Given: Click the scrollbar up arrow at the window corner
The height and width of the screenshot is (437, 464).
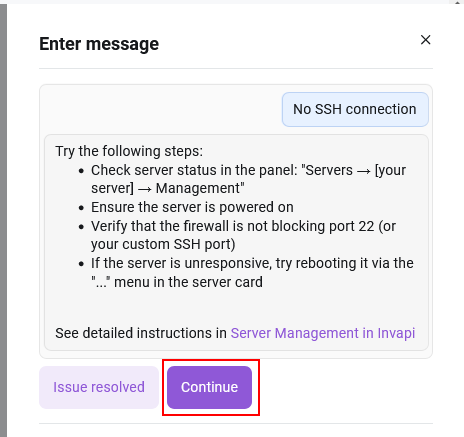Looking at the screenshot, I should (x=460, y=2).
